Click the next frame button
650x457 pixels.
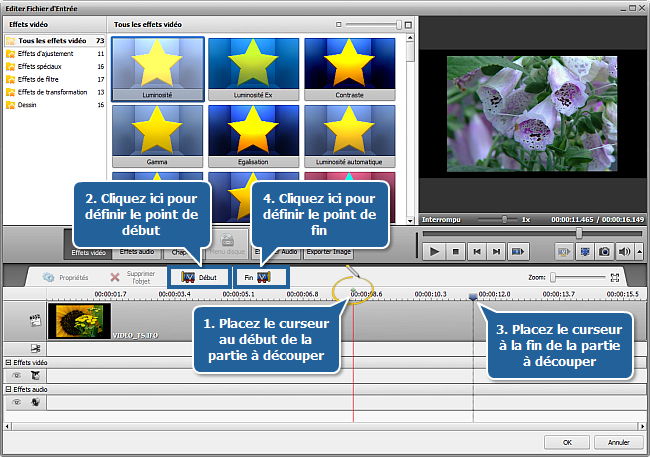(x=496, y=252)
